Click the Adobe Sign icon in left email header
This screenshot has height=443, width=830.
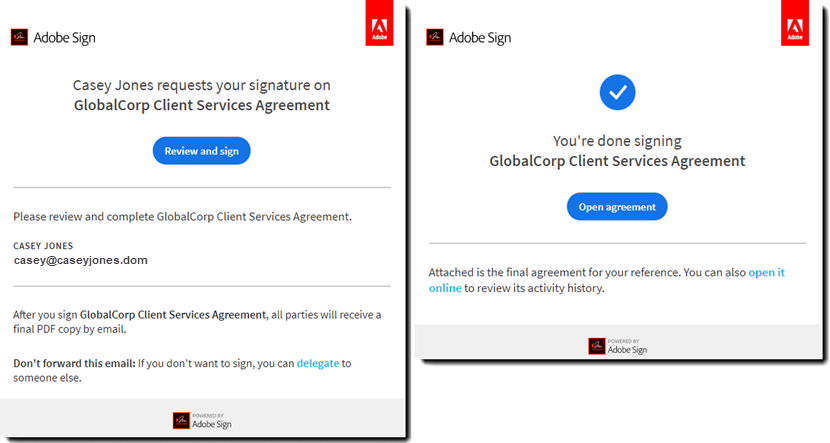[19, 38]
